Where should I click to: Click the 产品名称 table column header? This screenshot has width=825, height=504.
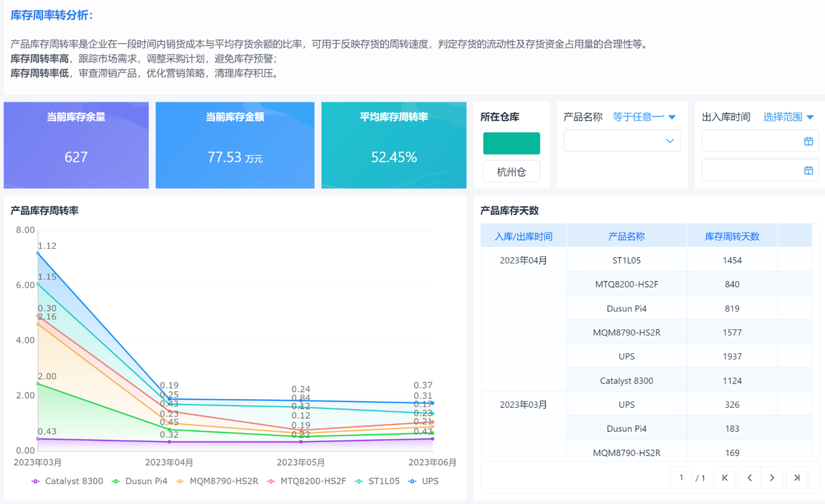click(626, 236)
